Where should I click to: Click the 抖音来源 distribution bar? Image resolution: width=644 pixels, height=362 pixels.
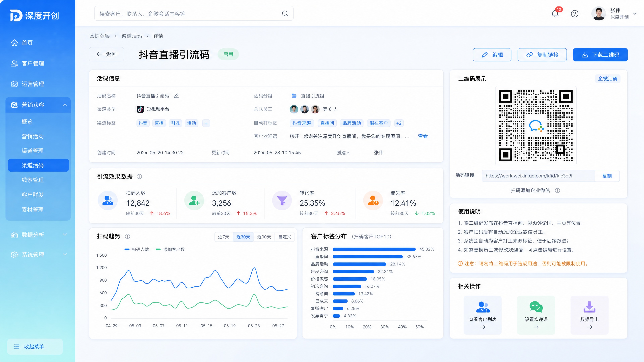coord(374,249)
